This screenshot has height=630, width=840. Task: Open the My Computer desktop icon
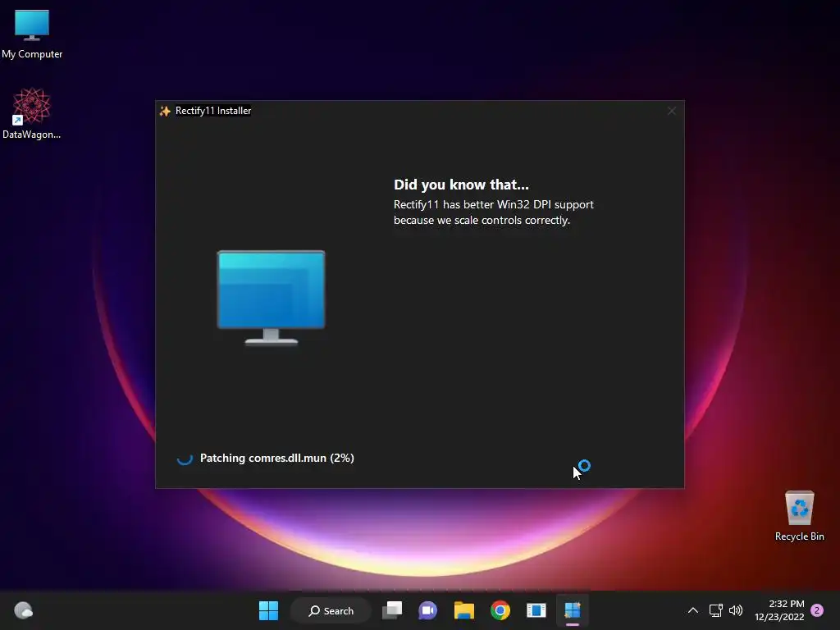tap(32, 33)
